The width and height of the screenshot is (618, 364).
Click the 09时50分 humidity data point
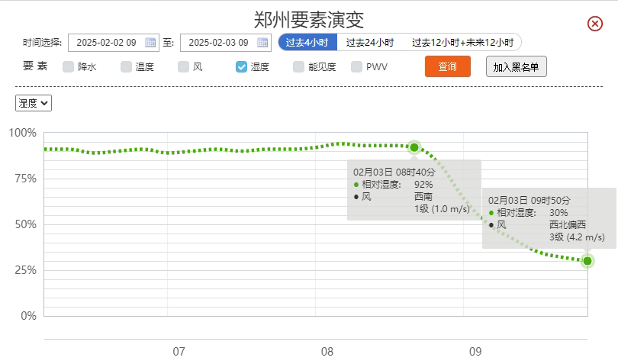coord(587,261)
